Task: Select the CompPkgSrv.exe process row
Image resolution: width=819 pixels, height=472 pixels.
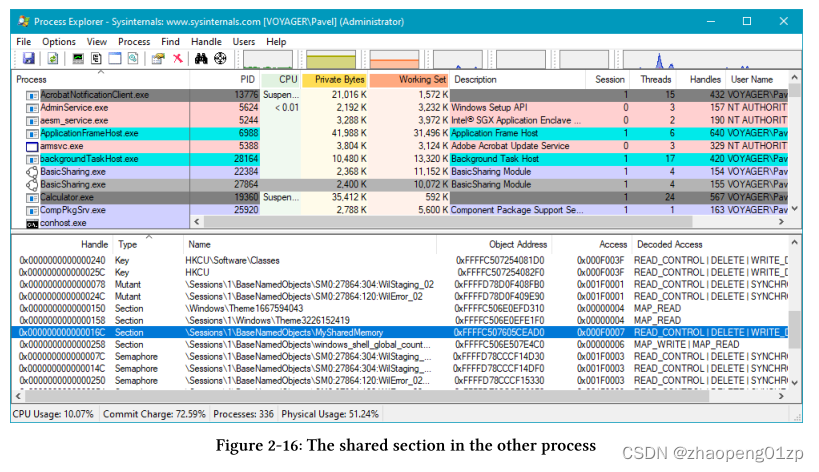Action: pyautogui.click(x=400, y=210)
